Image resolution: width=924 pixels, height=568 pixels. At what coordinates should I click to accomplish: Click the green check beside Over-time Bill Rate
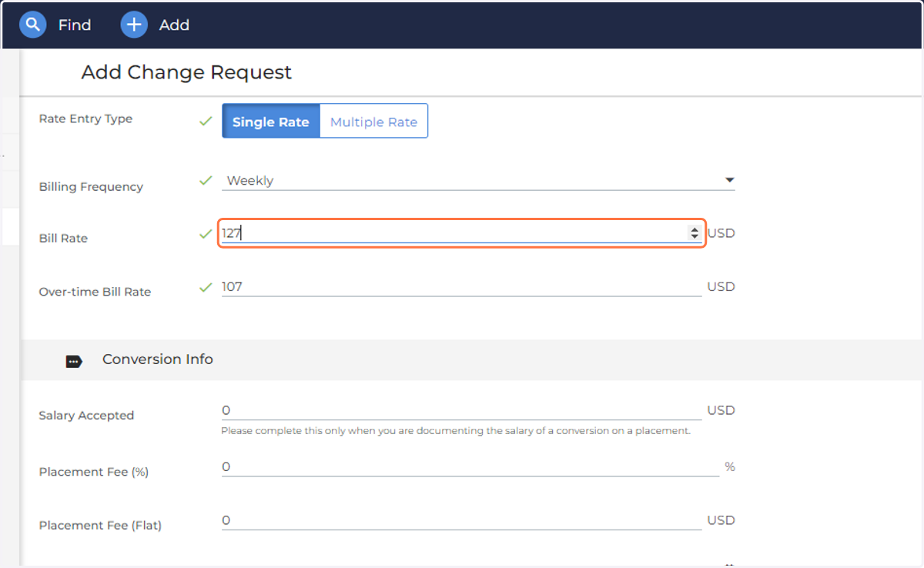pyautogui.click(x=206, y=287)
